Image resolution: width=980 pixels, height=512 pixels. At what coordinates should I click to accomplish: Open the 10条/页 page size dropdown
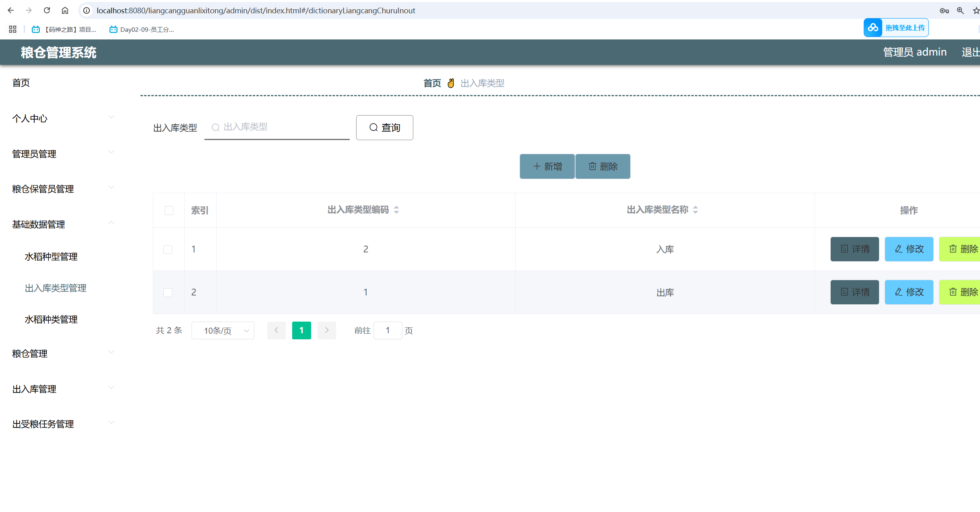click(x=223, y=330)
